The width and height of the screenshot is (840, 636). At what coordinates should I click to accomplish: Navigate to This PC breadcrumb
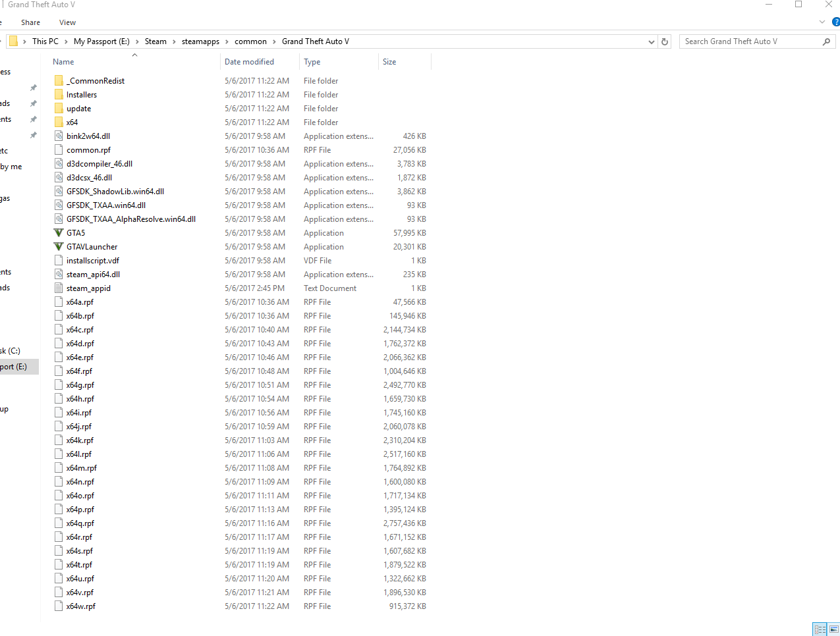coord(45,41)
